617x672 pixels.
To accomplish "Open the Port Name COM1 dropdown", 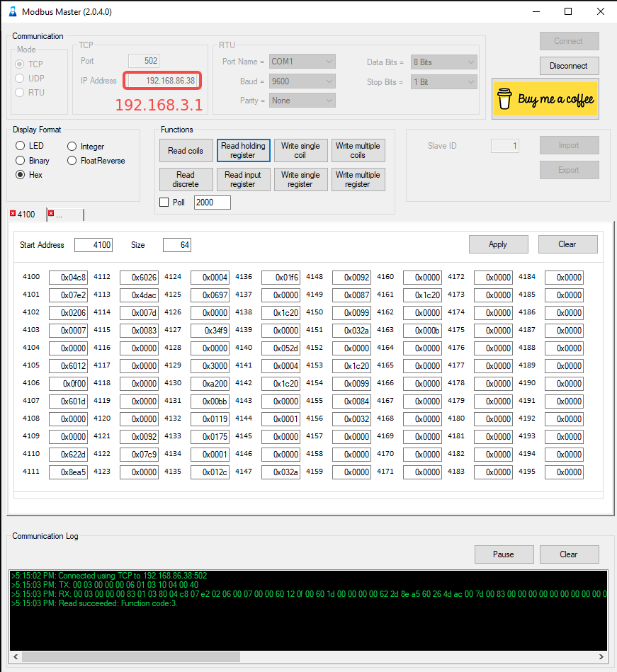I will tap(302, 62).
